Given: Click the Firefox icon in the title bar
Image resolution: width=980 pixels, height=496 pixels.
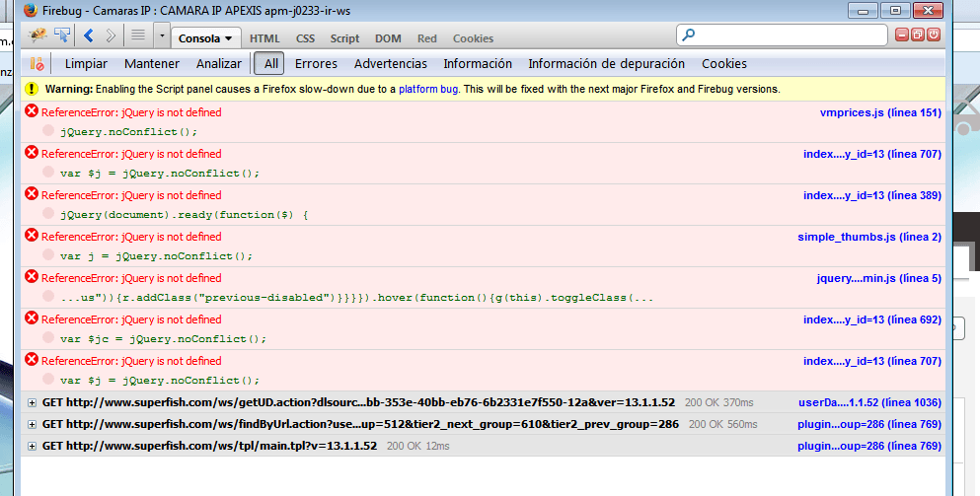Looking at the screenshot, I should [30, 11].
